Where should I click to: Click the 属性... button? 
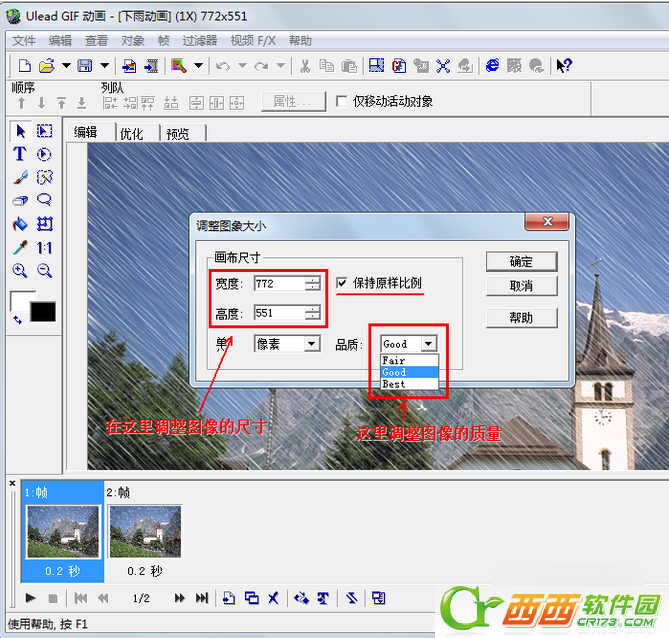pyautogui.click(x=293, y=101)
